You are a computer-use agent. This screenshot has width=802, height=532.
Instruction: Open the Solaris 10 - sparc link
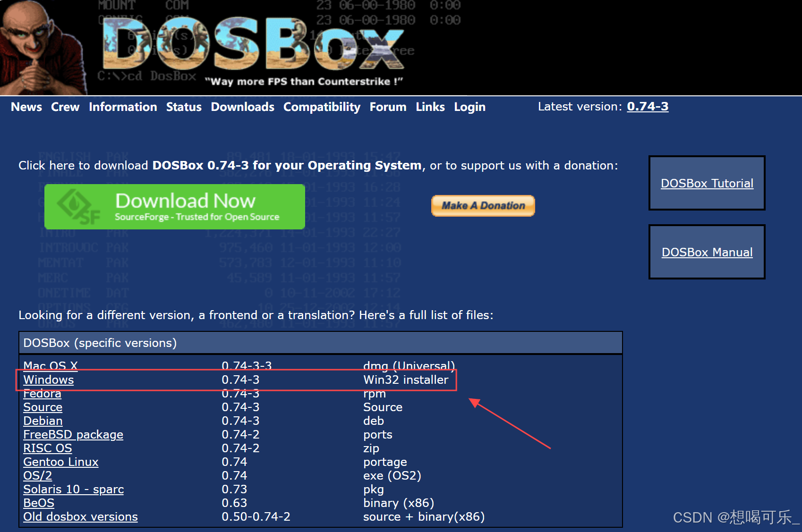pyautogui.click(x=74, y=489)
